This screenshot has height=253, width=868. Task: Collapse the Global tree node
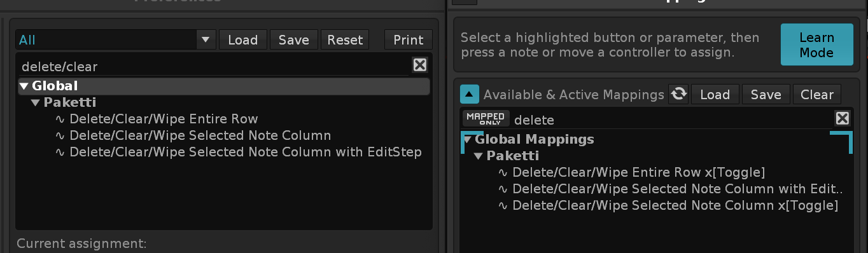[24, 86]
